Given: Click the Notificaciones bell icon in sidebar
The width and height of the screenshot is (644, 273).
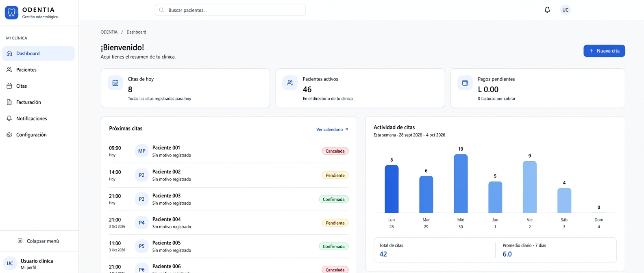Looking at the screenshot, I should click(x=9, y=118).
